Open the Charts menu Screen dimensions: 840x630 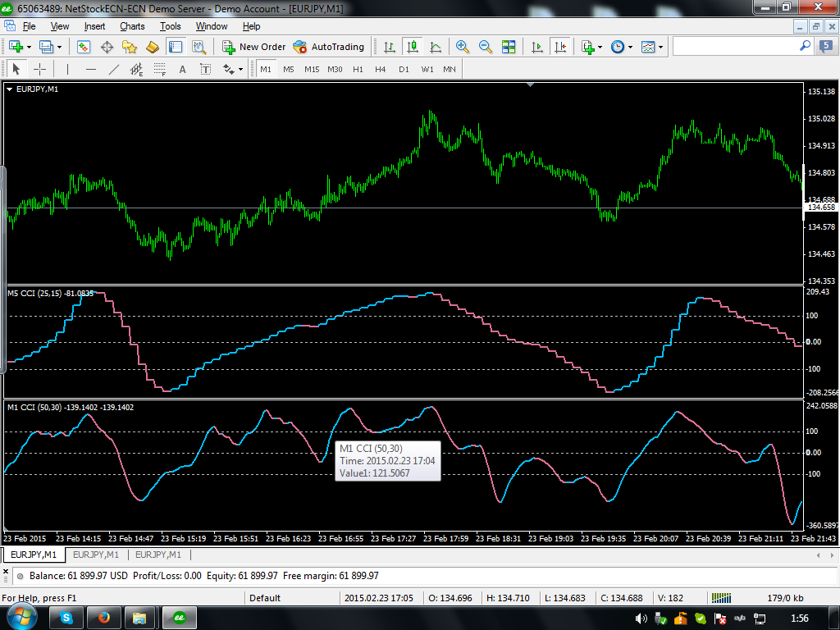(x=132, y=26)
